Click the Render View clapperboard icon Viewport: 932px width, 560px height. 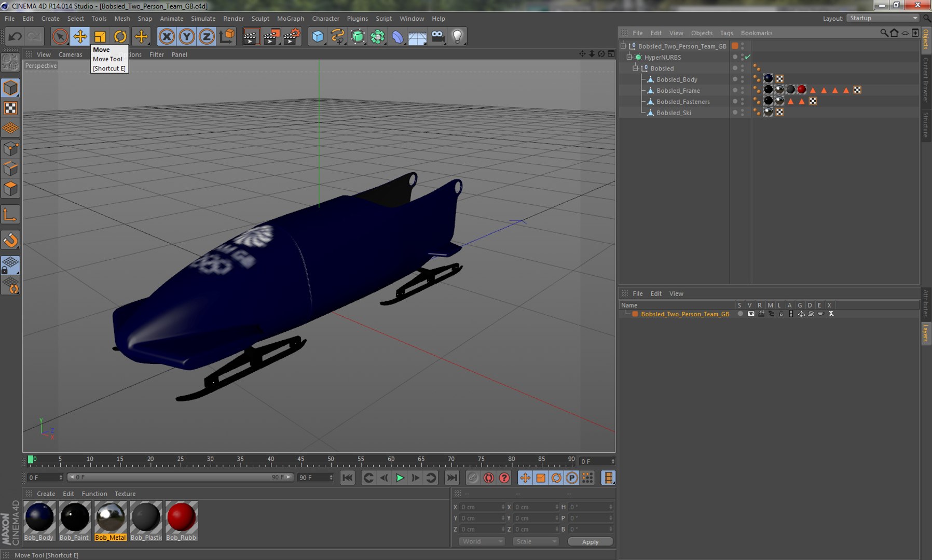pyautogui.click(x=251, y=36)
